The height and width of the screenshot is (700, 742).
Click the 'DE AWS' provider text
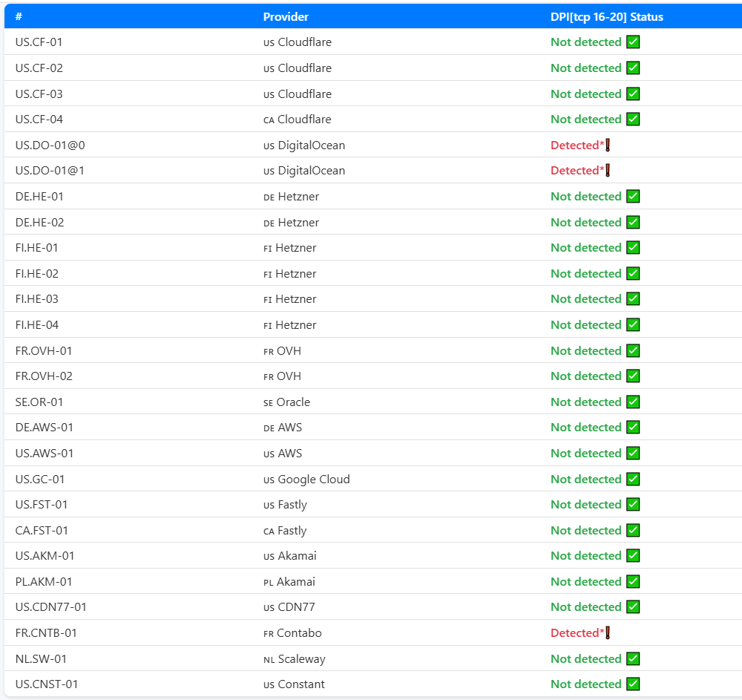[x=283, y=428]
